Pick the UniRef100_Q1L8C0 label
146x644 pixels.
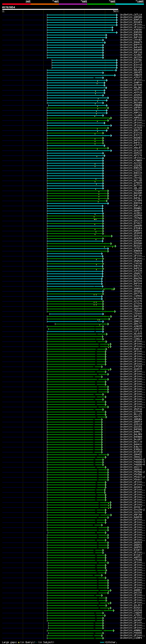(131, 605)
